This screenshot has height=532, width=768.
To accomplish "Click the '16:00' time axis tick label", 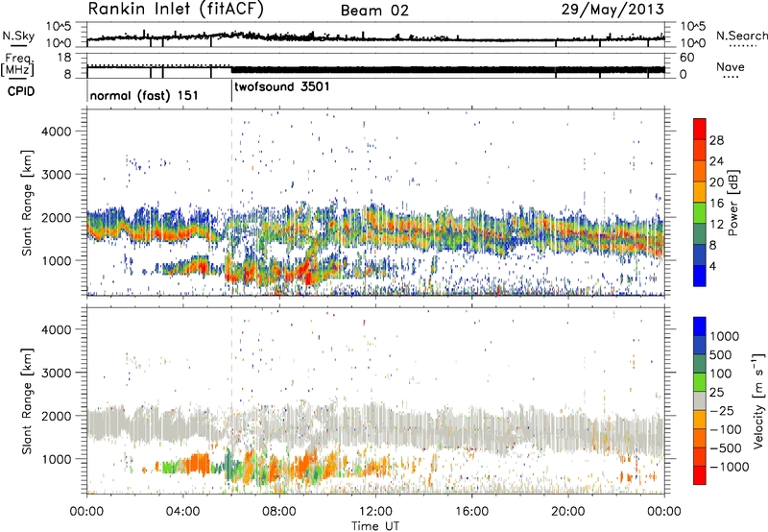I will [471, 512].
